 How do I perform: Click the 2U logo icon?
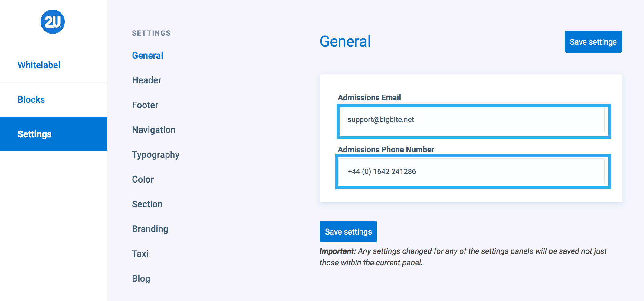(x=53, y=22)
